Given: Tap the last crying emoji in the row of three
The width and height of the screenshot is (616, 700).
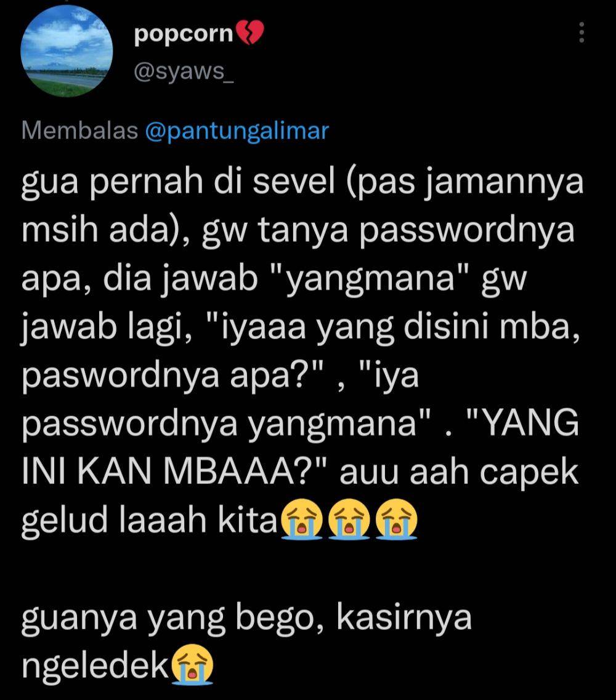Looking at the screenshot, I should click(396, 519).
